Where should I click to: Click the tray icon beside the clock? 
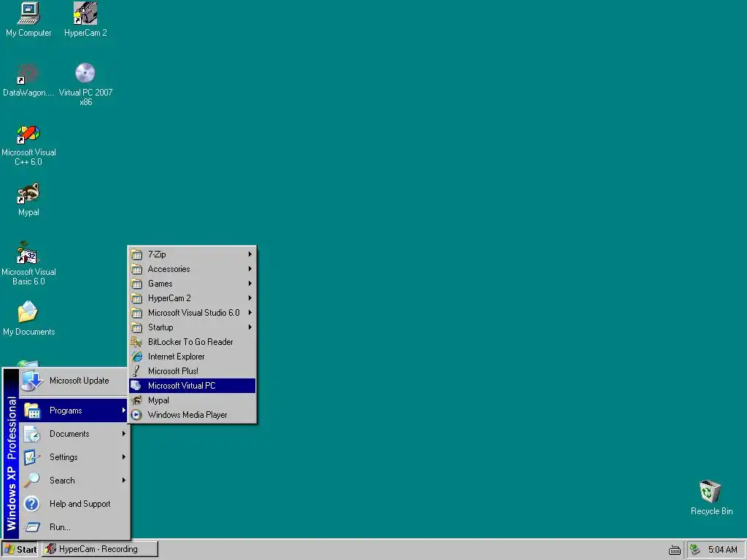pyautogui.click(x=695, y=550)
